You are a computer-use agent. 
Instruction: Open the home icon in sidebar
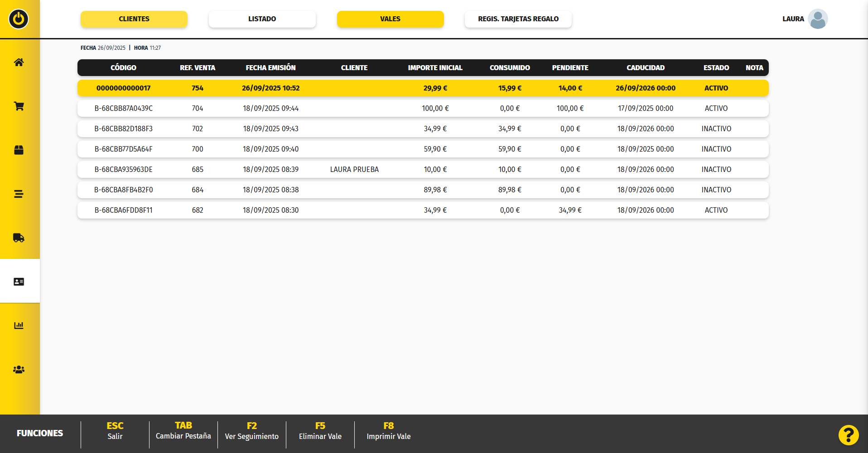pyautogui.click(x=19, y=62)
